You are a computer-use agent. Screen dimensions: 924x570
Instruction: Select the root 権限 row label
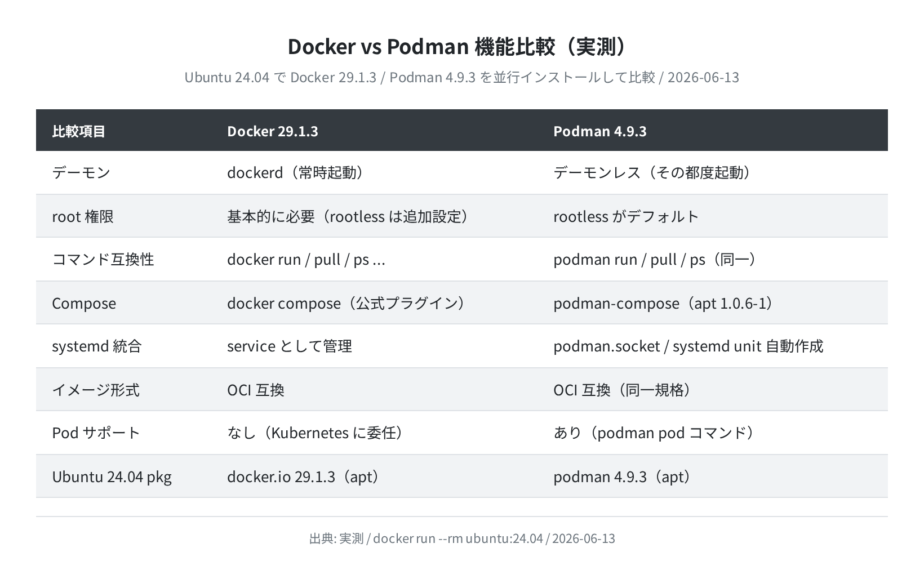coord(83,216)
